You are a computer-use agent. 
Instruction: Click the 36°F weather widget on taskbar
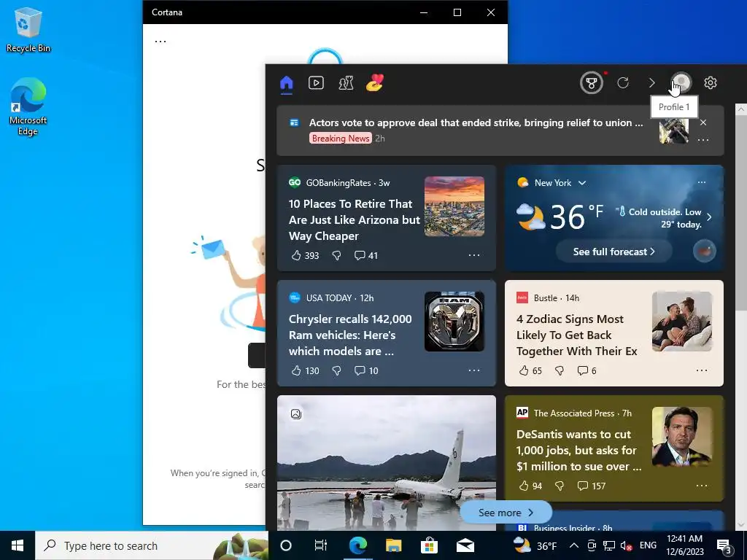[x=535, y=545]
